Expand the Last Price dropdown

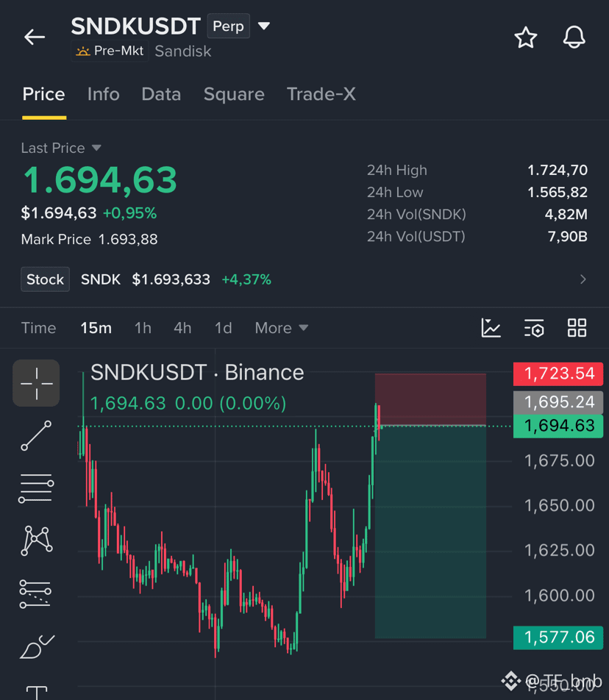(61, 148)
